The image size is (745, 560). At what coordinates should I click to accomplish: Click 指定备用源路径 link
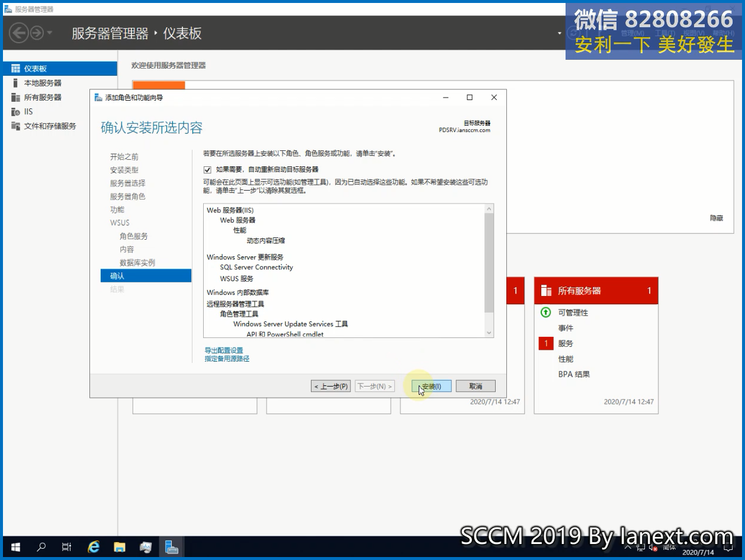coord(227,359)
